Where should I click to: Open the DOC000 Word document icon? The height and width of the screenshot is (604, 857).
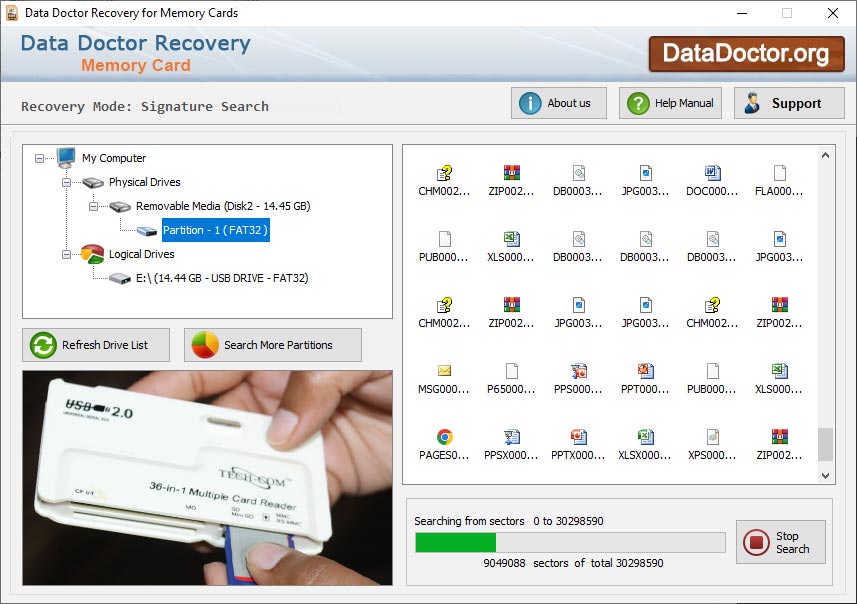point(712,173)
